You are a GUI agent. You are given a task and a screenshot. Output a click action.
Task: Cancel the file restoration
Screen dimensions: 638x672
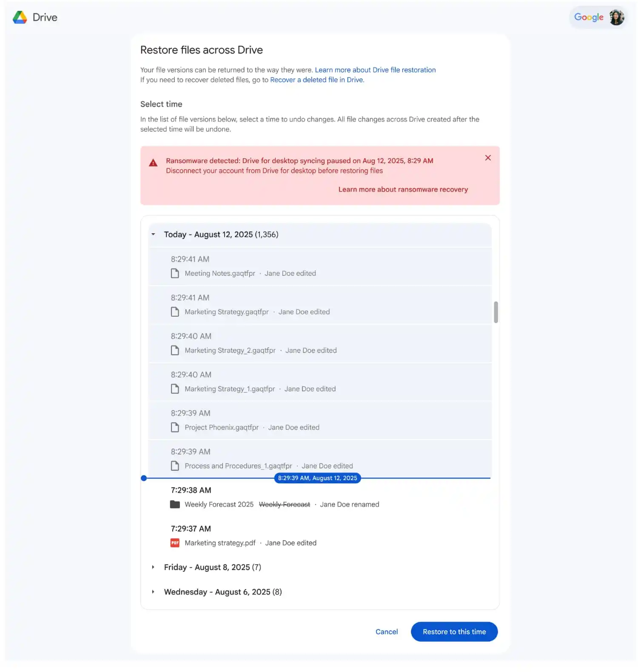tap(386, 632)
